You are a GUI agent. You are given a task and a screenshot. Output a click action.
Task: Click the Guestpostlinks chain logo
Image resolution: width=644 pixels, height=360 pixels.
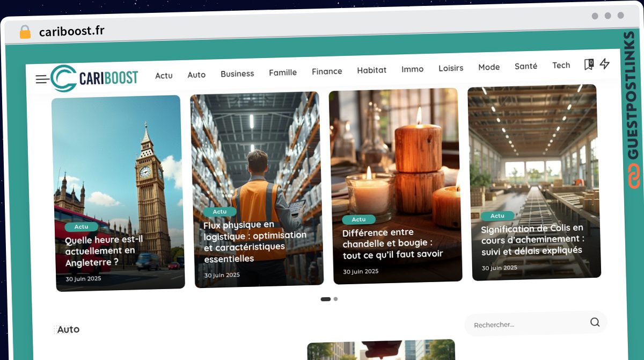634,177
